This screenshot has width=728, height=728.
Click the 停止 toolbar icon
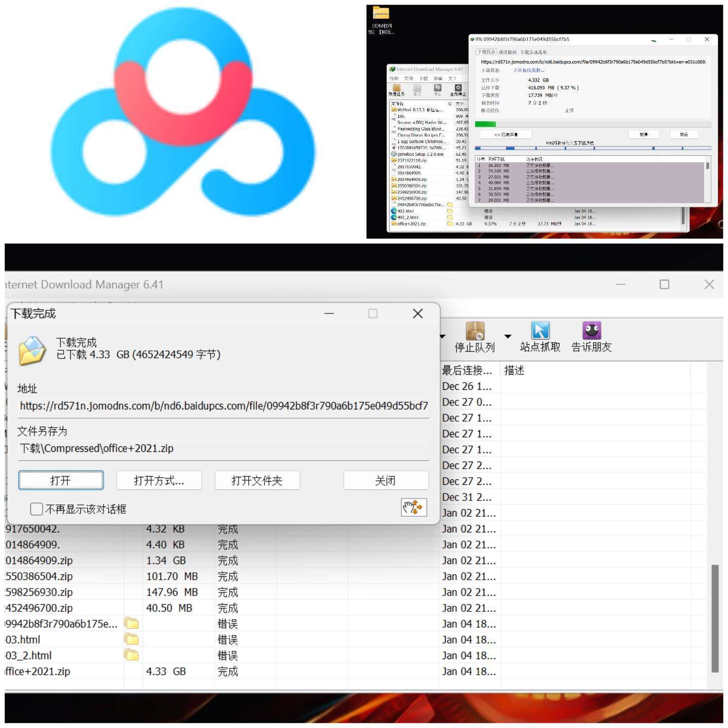[438, 88]
